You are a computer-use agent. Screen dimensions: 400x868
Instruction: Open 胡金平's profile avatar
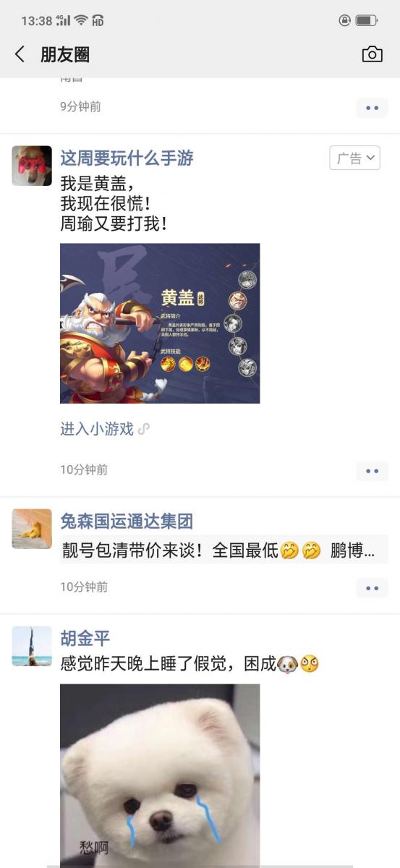point(32,646)
